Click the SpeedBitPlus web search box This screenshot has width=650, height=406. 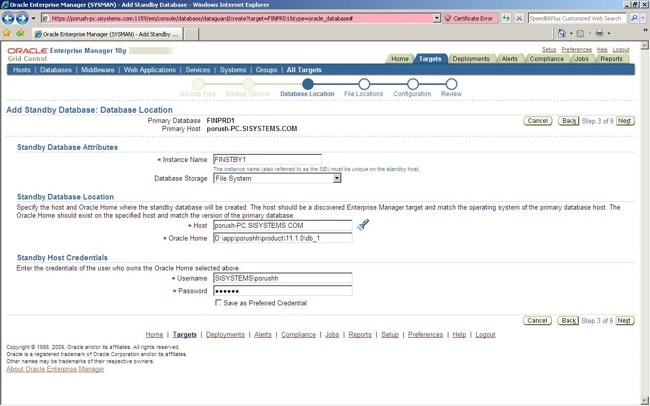pos(578,18)
